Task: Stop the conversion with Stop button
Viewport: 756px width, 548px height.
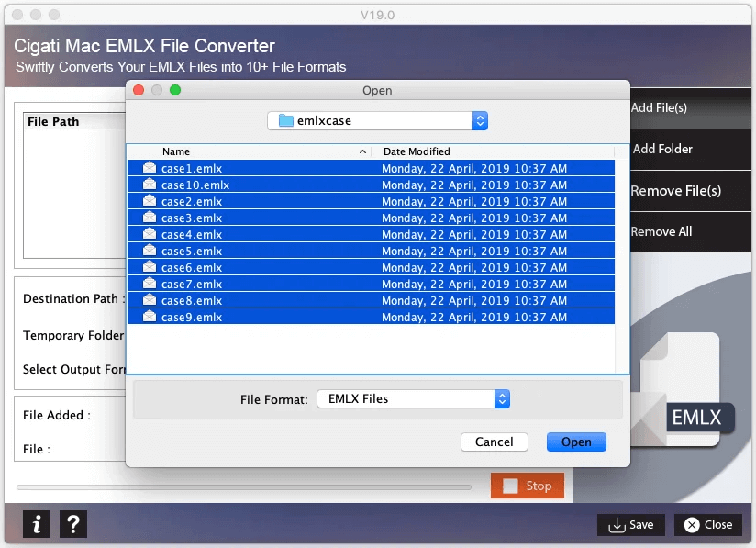Action: coord(528,486)
